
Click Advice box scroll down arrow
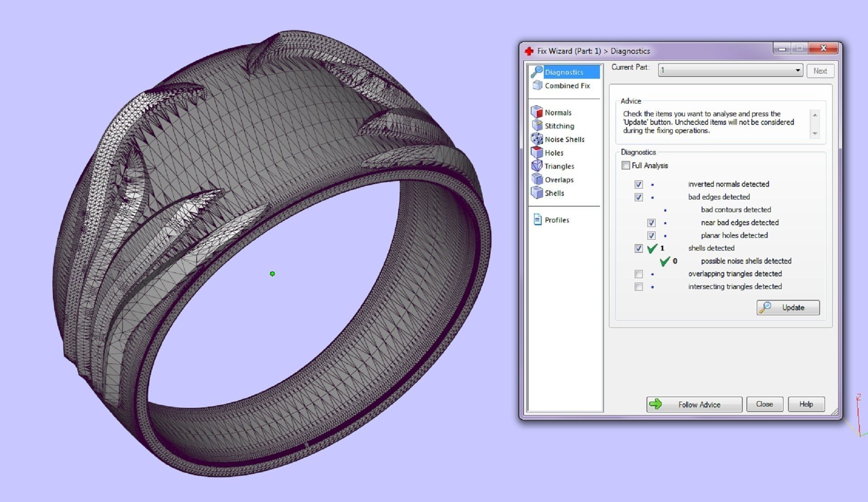pyautogui.click(x=815, y=133)
